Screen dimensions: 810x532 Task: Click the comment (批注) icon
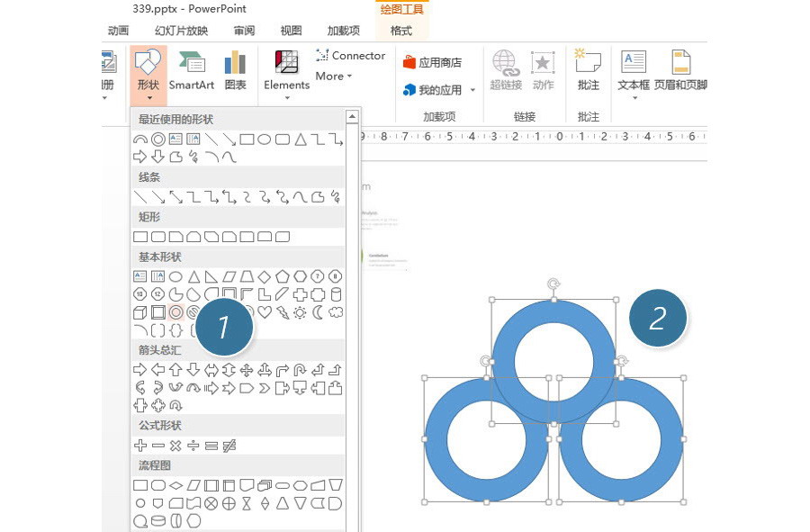tap(589, 71)
